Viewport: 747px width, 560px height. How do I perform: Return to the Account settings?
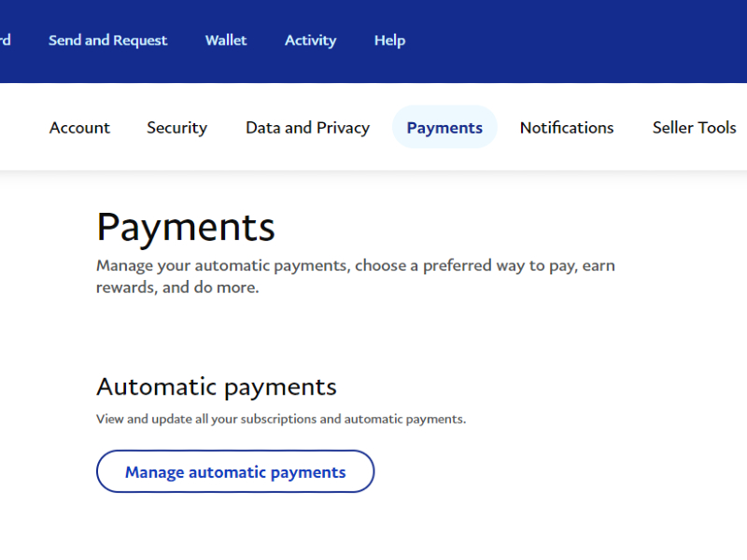pyautogui.click(x=79, y=127)
